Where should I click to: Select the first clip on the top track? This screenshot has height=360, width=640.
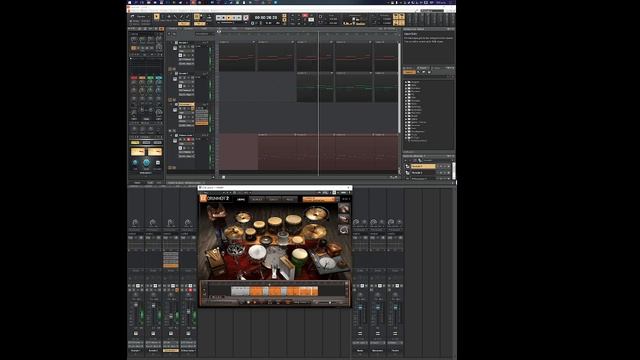pyautogui.click(x=237, y=56)
